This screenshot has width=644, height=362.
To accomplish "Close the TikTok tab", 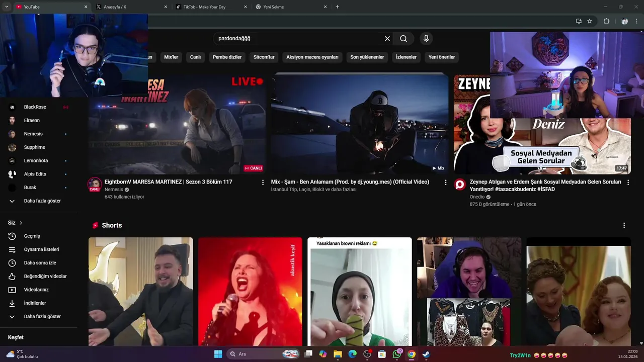I will (246, 7).
